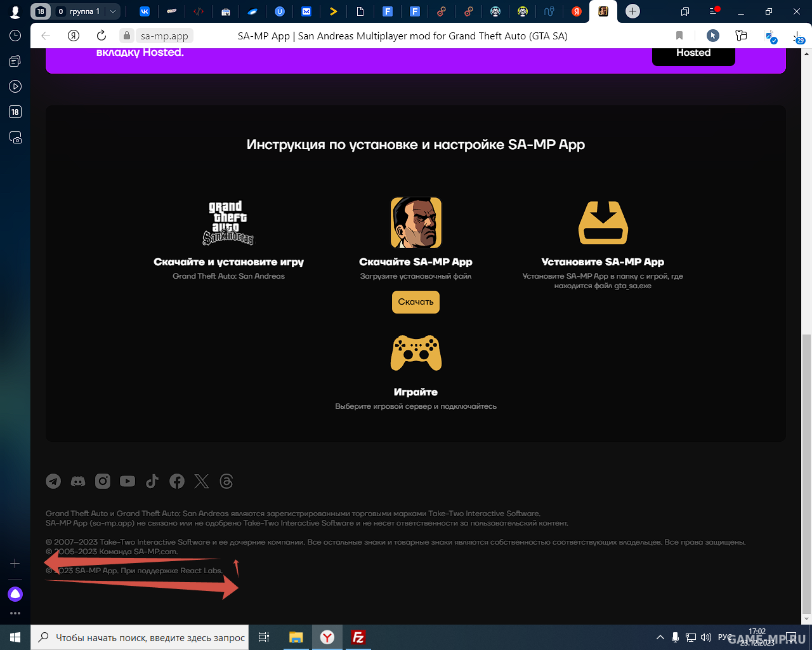Switch to the blank document tab
812x650 pixels.
(x=360, y=11)
